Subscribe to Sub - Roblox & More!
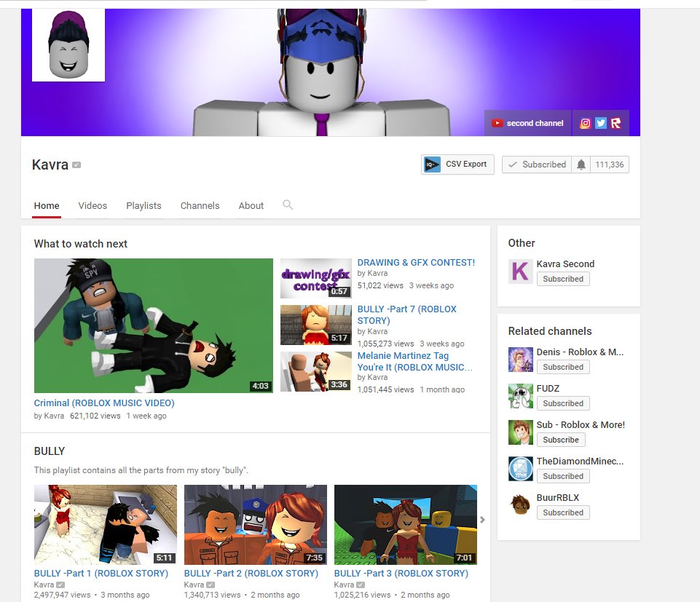Image resolution: width=700 pixels, height=602 pixels. point(561,440)
